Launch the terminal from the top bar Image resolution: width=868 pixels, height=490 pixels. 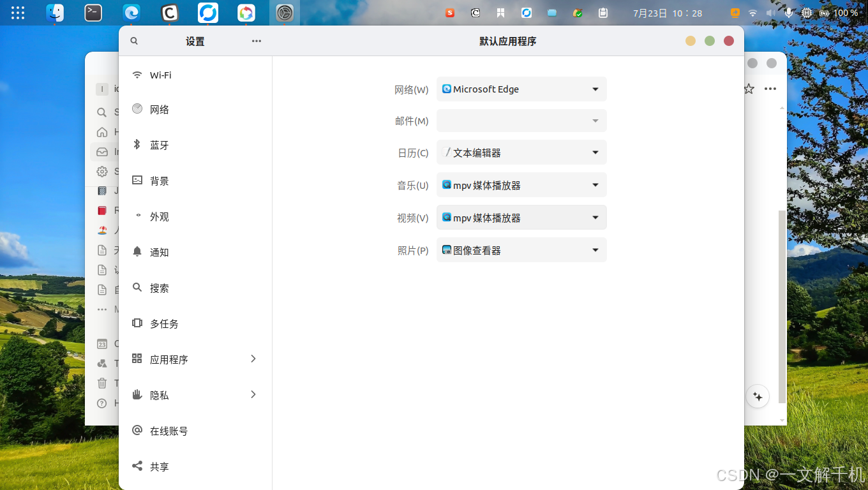click(93, 12)
